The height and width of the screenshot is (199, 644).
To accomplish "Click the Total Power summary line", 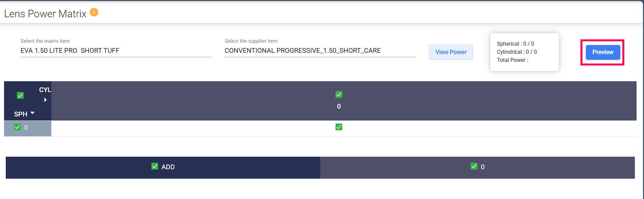I will (x=512, y=60).
